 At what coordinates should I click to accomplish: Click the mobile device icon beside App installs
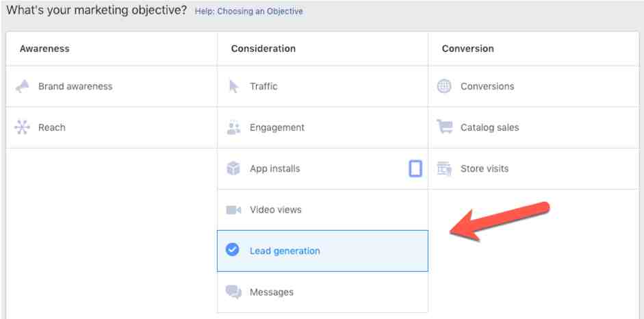pyautogui.click(x=415, y=168)
